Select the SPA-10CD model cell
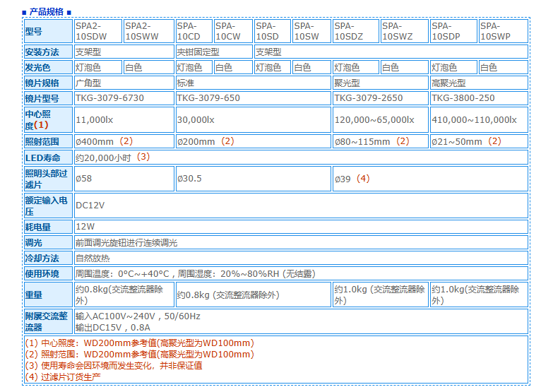 (194, 30)
